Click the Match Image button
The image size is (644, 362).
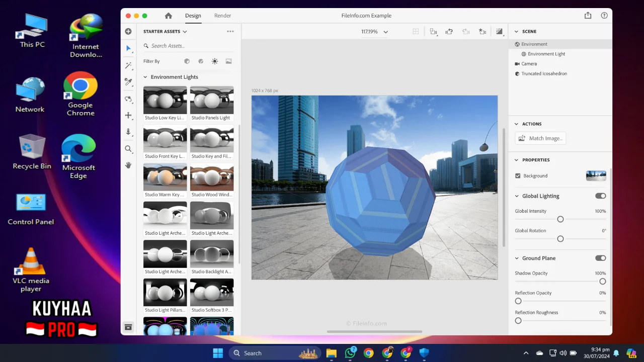click(540, 138)
